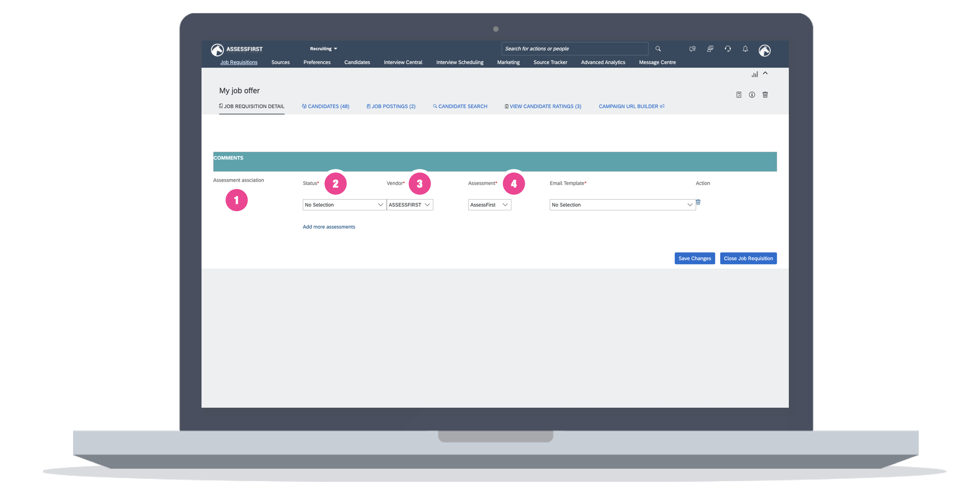Open the Recruiting module menu

click(323, 49)
